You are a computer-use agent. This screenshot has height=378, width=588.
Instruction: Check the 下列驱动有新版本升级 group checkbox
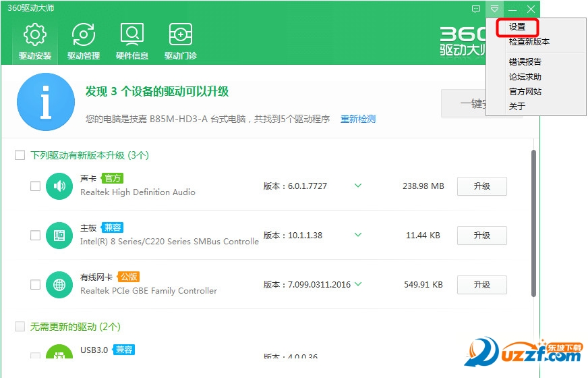coord(20,155)
